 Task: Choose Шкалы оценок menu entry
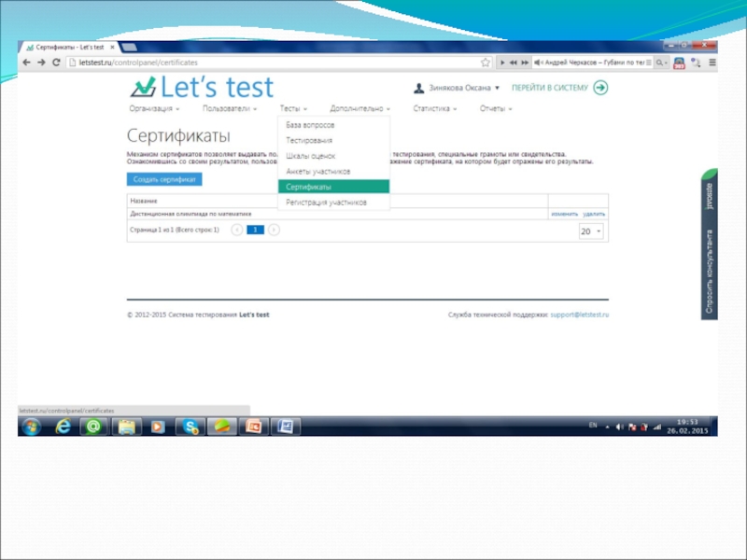tap(333, 156)
